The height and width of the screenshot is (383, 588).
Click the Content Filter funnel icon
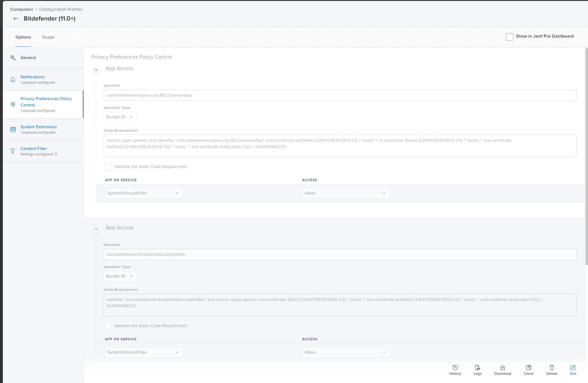[x=13, y=151]
